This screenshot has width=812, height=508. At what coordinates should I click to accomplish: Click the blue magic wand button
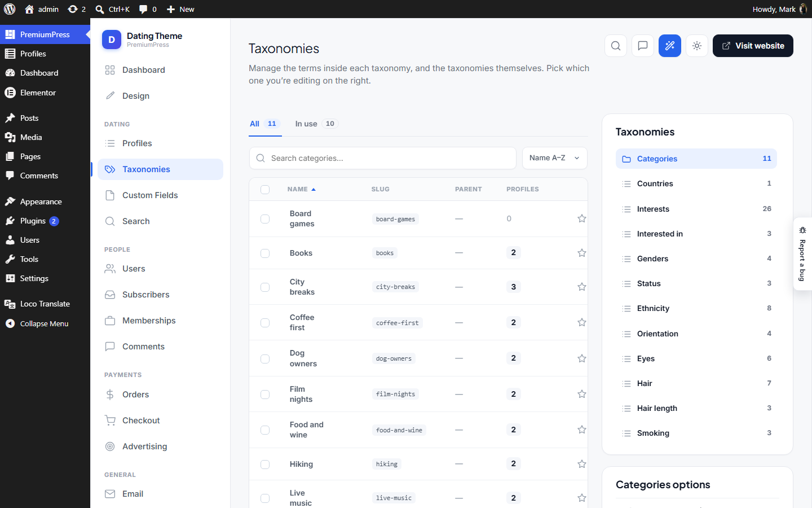click(670, 46)
